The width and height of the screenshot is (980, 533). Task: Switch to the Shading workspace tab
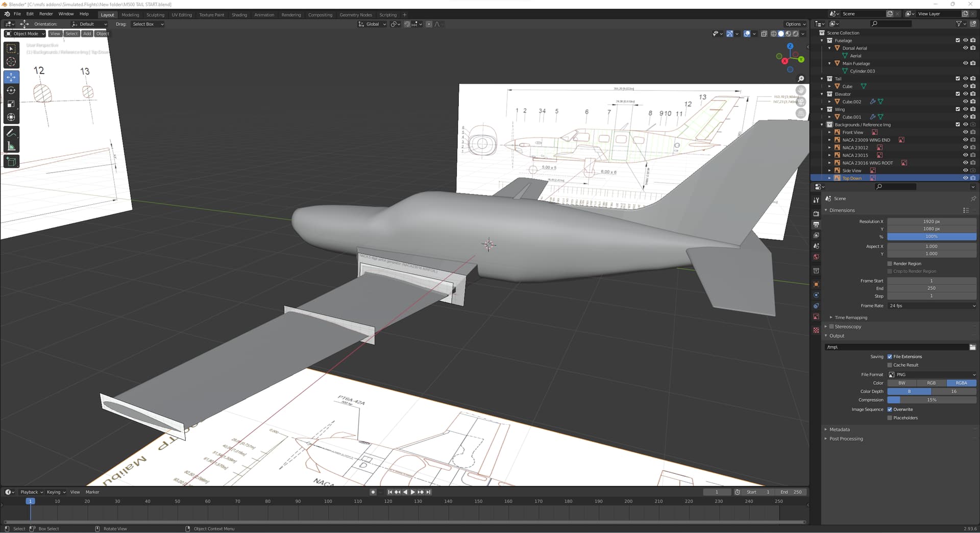(239, 15)
